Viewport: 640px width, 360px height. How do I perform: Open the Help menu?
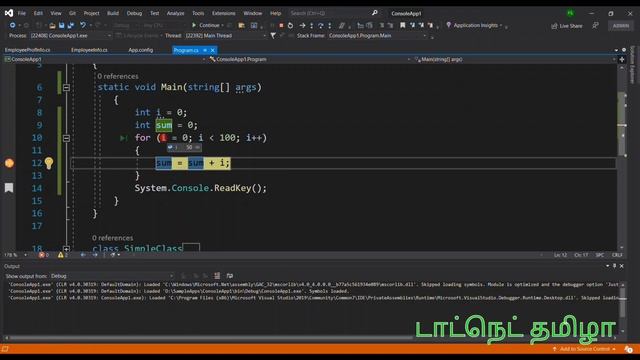(x=276, y=13)
